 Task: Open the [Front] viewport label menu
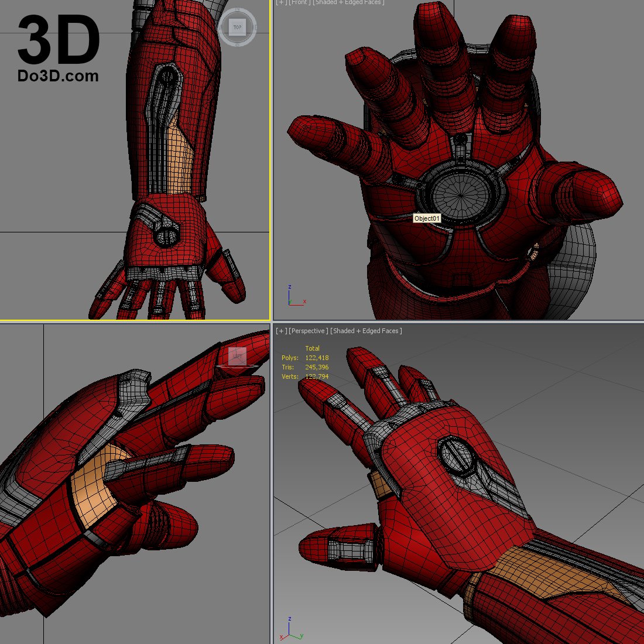[299, 2]
